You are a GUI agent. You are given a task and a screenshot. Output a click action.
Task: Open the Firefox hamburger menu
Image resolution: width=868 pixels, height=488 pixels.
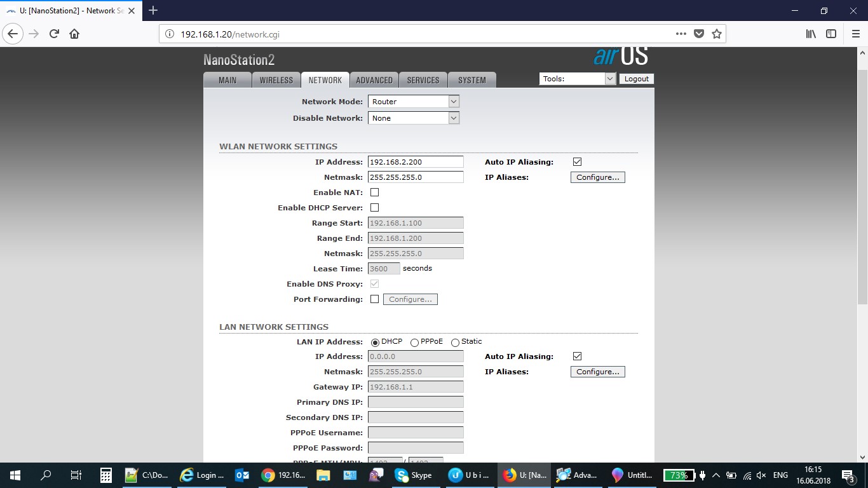[855, 34]
